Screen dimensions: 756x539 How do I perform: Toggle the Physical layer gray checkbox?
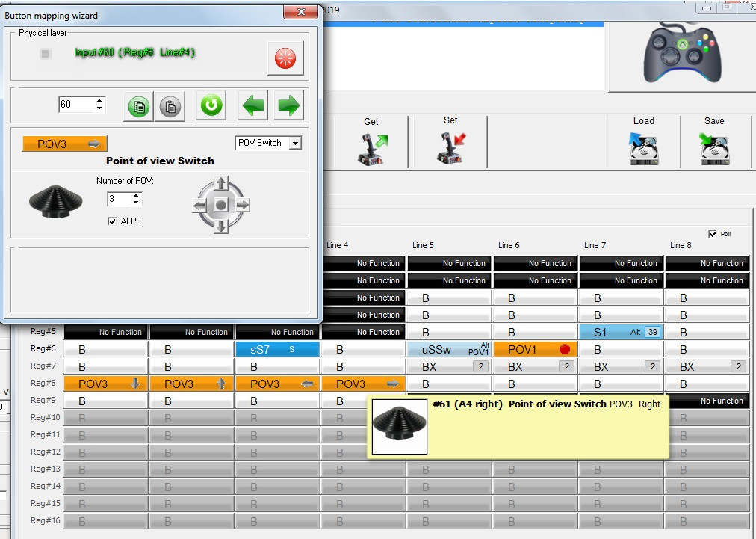[x=46, y=54]
